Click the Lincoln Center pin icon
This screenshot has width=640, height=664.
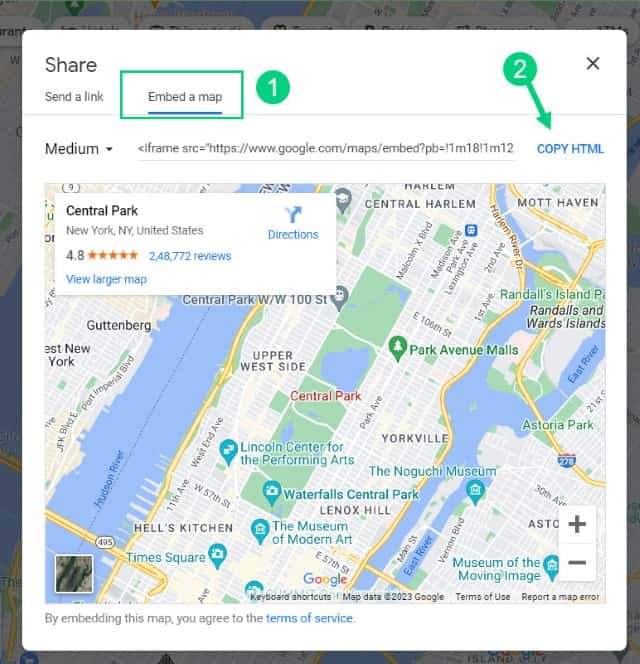[x=228, y=451]
